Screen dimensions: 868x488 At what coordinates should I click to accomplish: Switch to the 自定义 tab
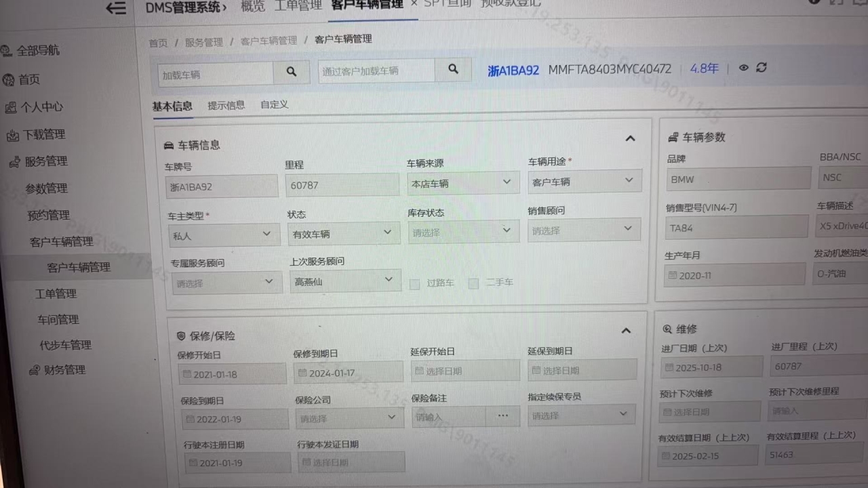(x=274, y=104)
